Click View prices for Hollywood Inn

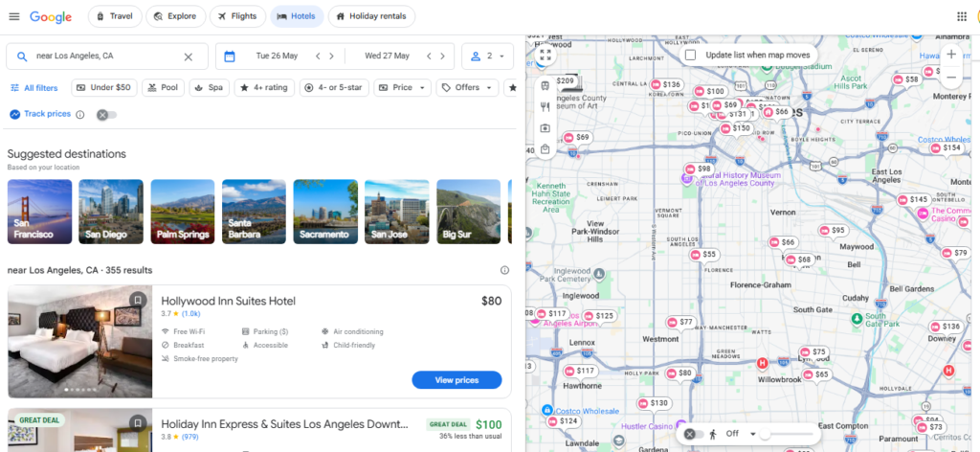point(457,380)
